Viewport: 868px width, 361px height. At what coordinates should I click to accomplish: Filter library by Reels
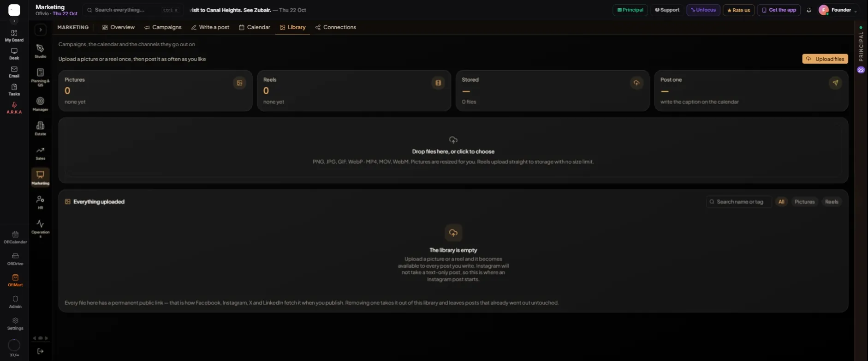(x=832, y=202)
